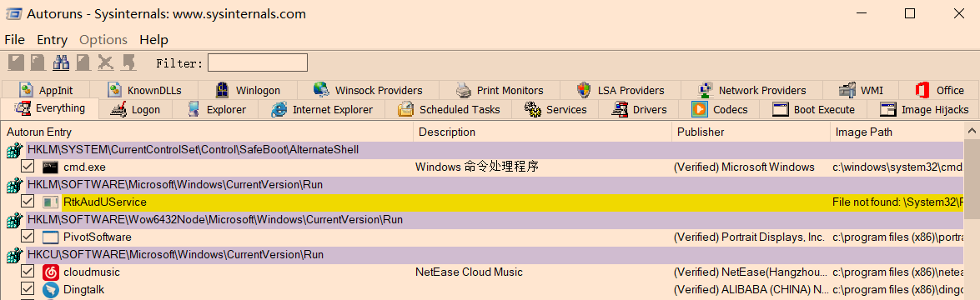The width and height of the screenshot is (980, 300).
Task: Switch to the Boot Execute tab
Action: pos(814,109)
